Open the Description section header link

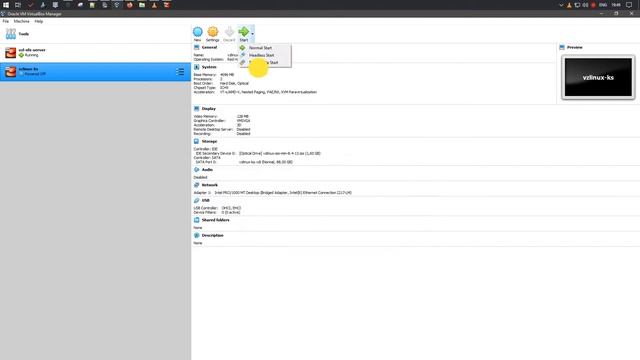[x=213, y=236]
